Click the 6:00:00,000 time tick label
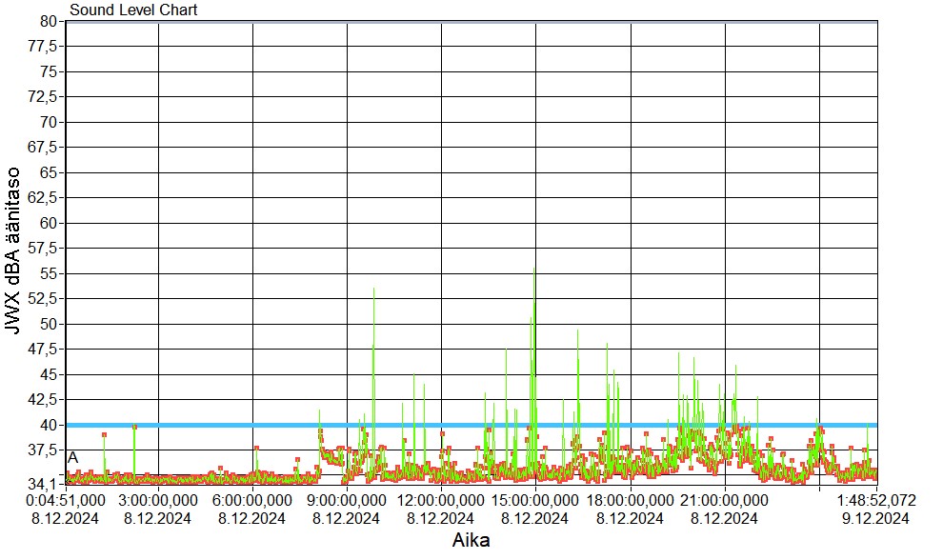Viewport: 943px width, 560px height. click(252, 499)
